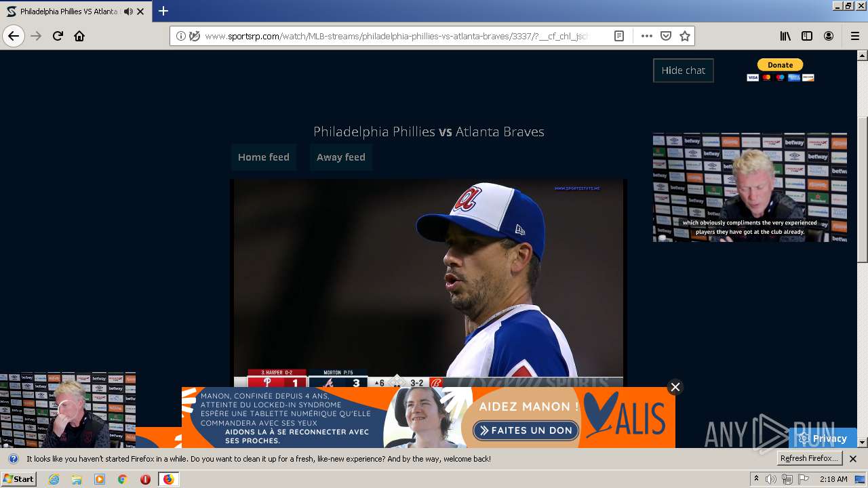This screenshot has height=488, width=868.
Task: Dismiss the Firefox refresh notification bar
Action: (853, 459)
